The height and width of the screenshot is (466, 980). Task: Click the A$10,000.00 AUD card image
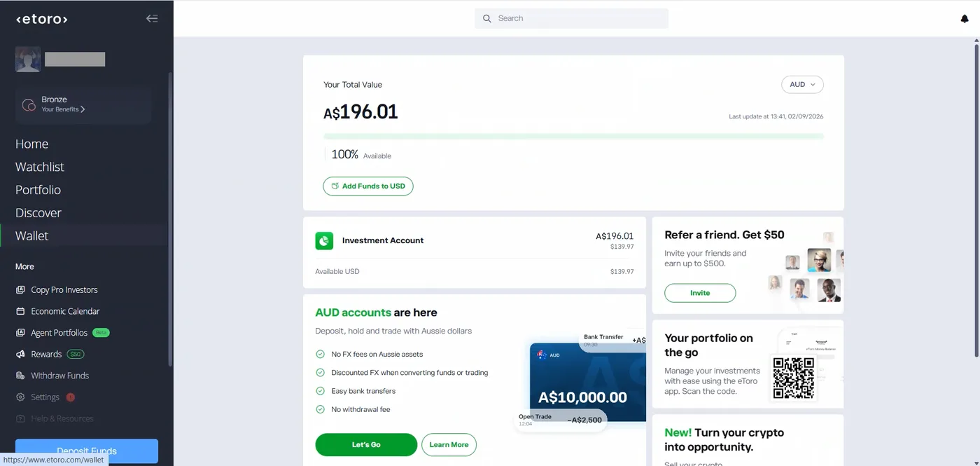[x=588, y=382]
